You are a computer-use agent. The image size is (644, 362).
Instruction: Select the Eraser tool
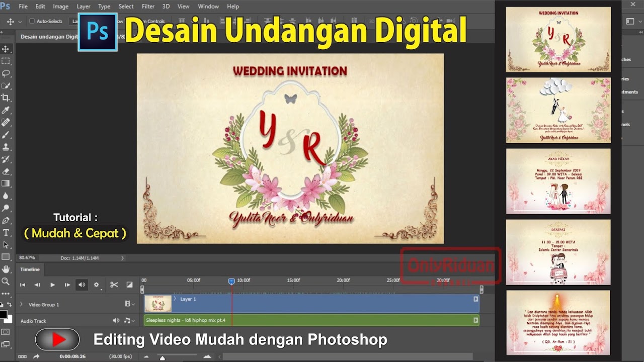click(x=6, y=171)
